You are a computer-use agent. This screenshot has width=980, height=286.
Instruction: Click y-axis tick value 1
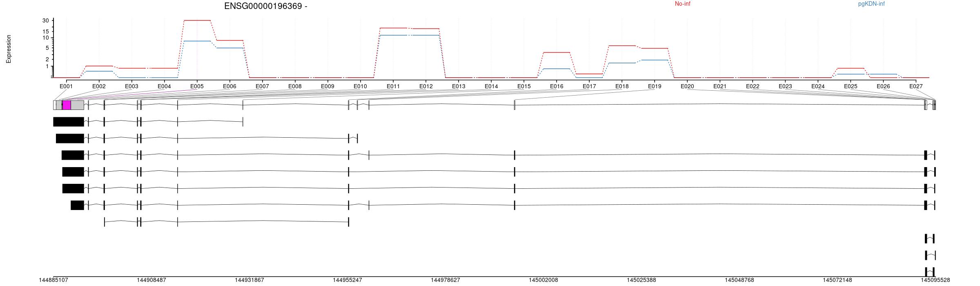tap(47, 67)
